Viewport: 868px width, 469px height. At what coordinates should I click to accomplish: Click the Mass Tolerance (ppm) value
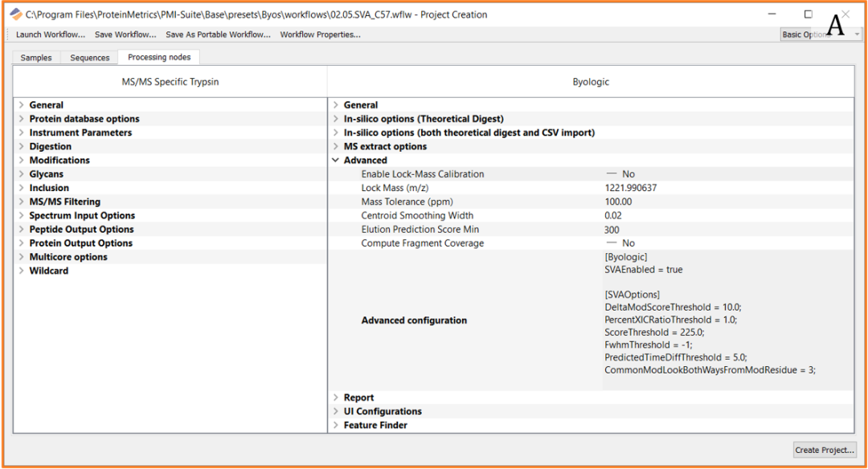[619, 202]
